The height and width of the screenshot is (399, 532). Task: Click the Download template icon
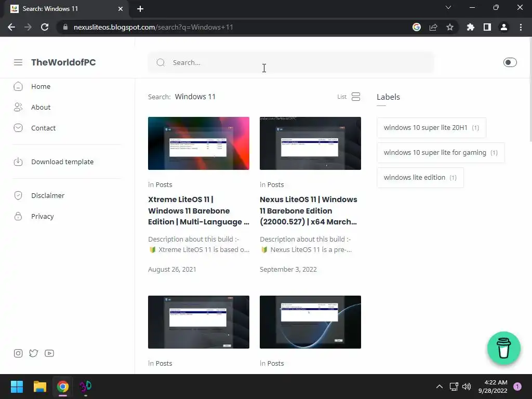pyautogui.click(x=18, y=162)
